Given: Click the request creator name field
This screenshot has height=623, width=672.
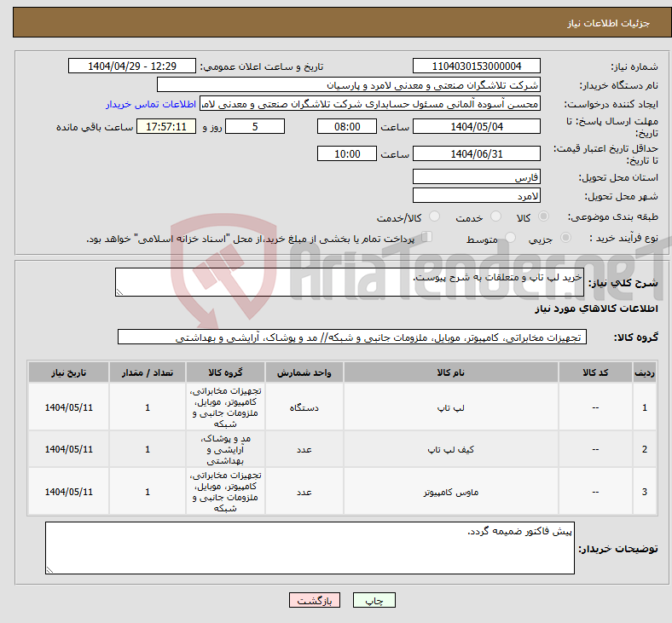Looking at the screenshot, I should 370,104.
